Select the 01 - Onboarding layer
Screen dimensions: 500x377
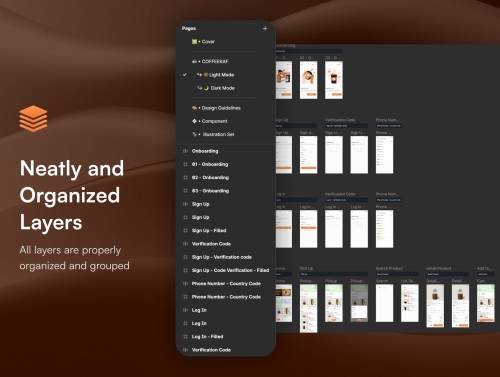point(210,164)
